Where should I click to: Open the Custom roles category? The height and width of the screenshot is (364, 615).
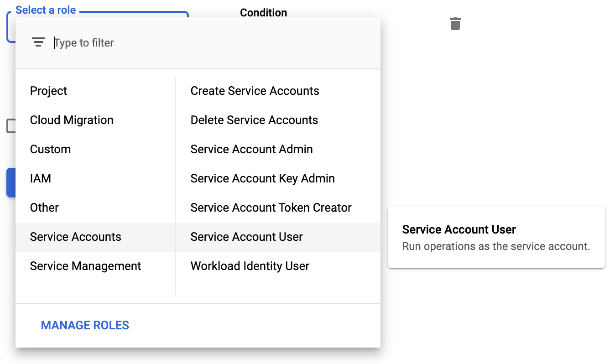(50, 149)
